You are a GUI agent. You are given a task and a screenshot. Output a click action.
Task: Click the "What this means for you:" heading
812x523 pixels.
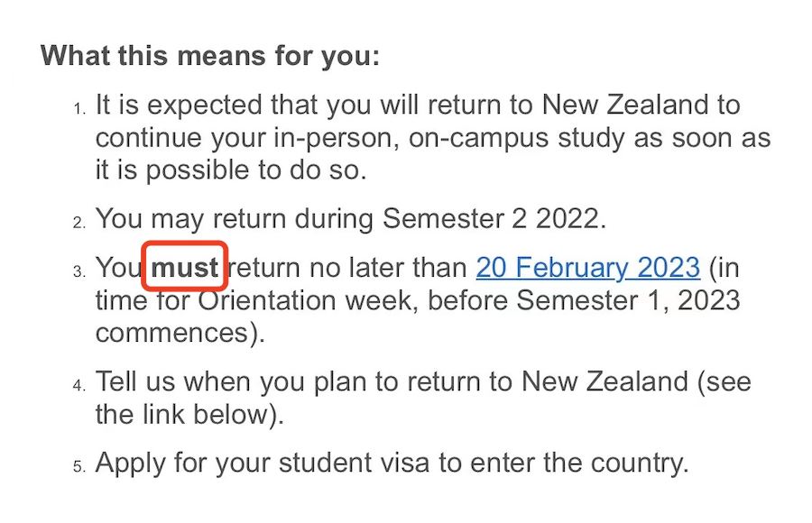210,56
